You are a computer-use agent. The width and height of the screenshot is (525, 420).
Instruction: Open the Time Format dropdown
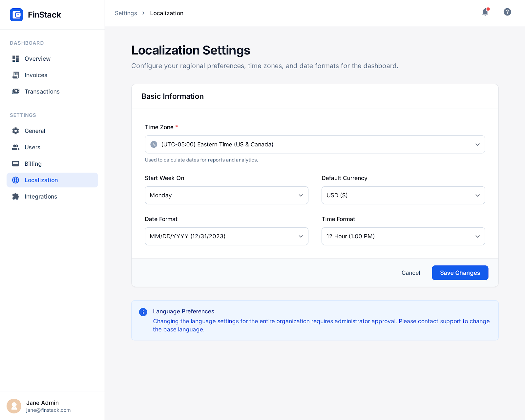click(403, 236)
